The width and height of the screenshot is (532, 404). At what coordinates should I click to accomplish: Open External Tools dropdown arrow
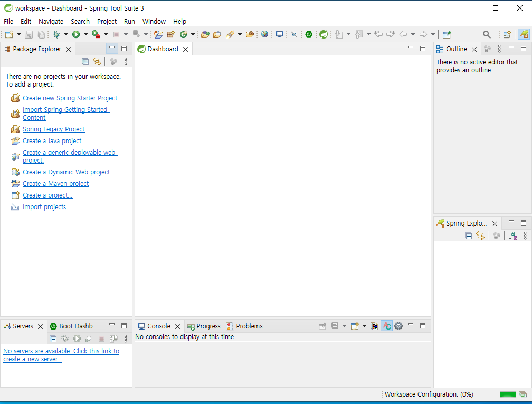point(106,34)
